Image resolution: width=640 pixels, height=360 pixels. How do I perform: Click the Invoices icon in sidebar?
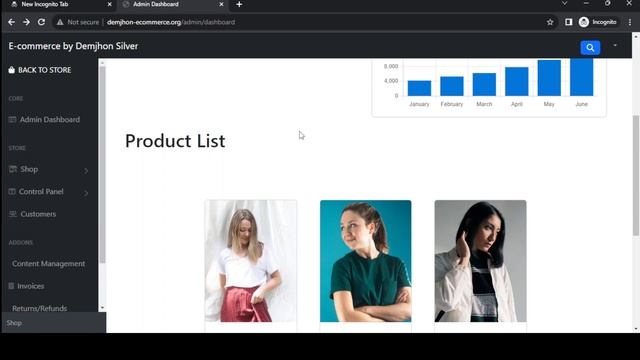tap(11, 286)
